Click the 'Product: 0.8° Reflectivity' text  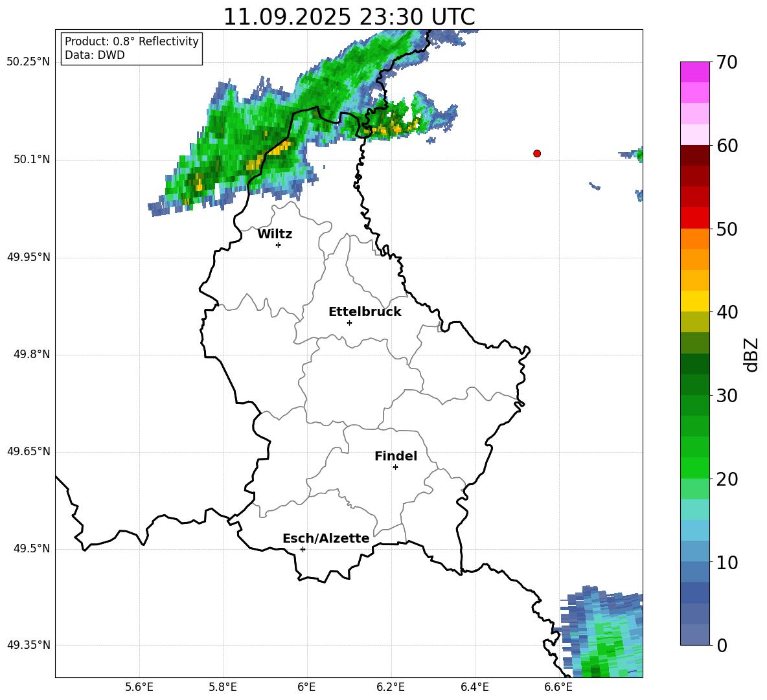pyautogui.click(x=132, y=41)
